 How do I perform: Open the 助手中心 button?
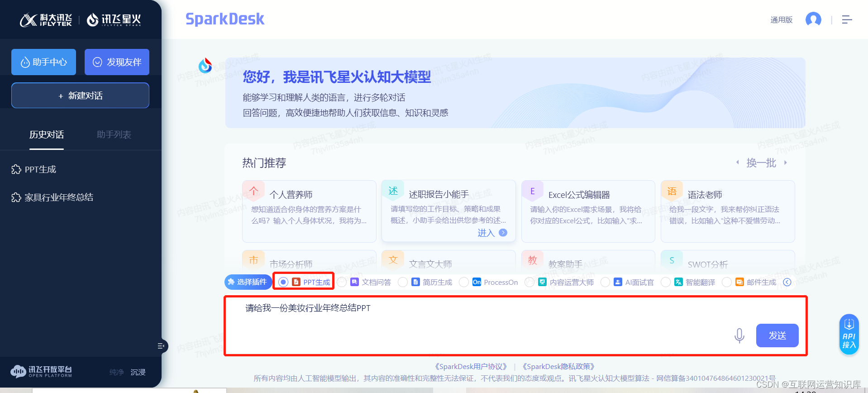(43, 62)
